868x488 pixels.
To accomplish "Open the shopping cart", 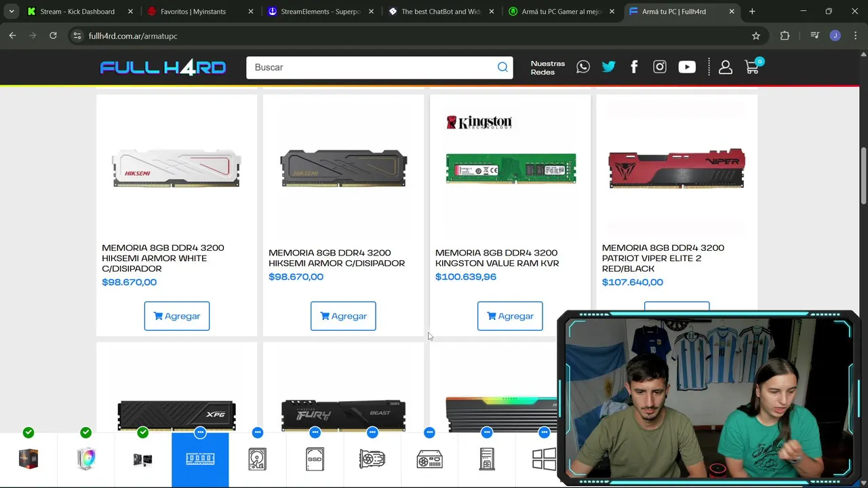I will coord(752,66).
